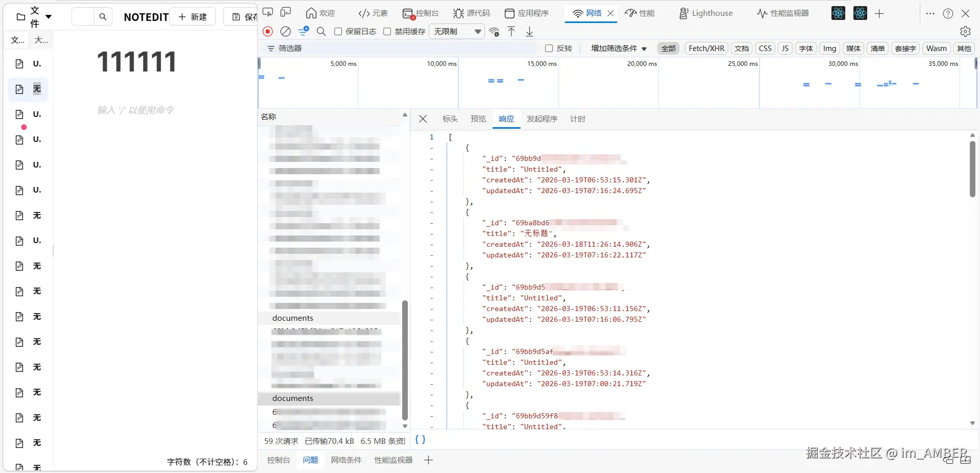Close the request details pane
Image resolution: width=980 pixels, height=473 pixels.
pyautogui.click(x=423, y=119)
